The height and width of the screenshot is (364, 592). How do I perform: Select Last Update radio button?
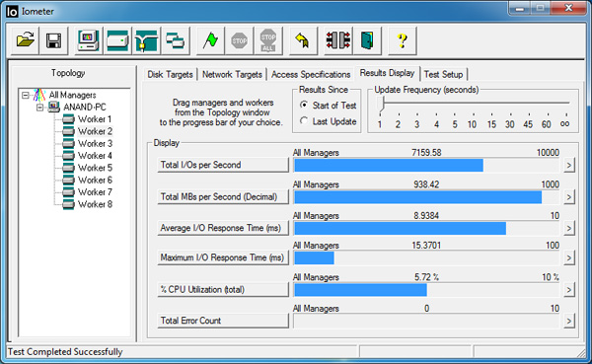coord(304,120)
